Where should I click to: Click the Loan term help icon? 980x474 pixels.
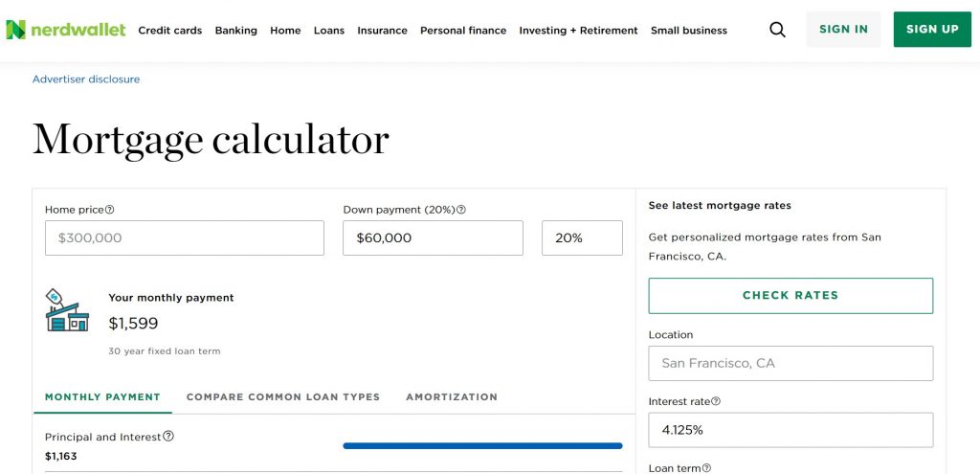click(706, 468)
